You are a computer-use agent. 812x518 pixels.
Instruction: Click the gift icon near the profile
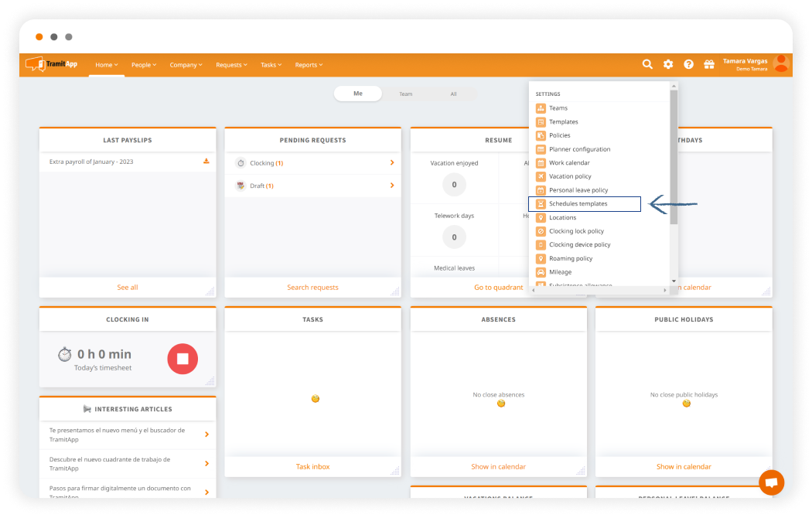(709, 64)
